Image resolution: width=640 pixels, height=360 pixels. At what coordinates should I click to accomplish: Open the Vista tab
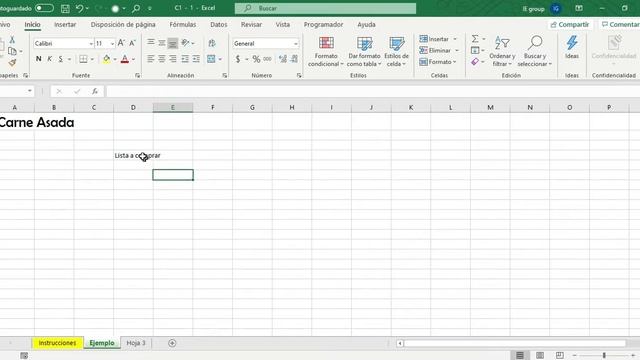click(282, 24)
